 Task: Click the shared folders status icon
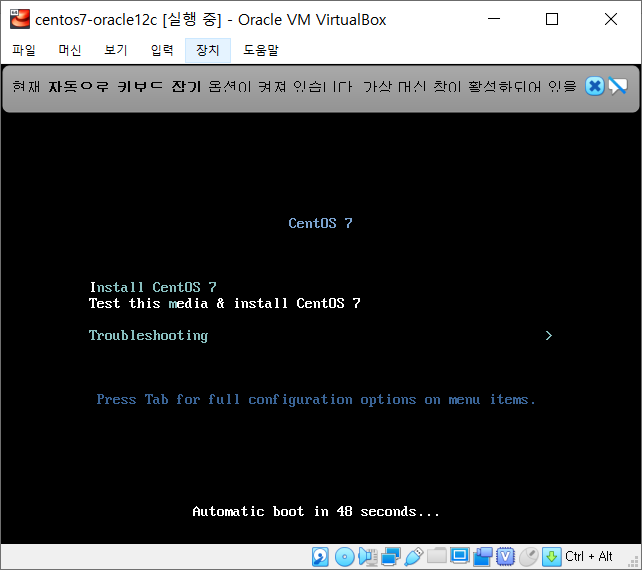[x=436, y=556]
